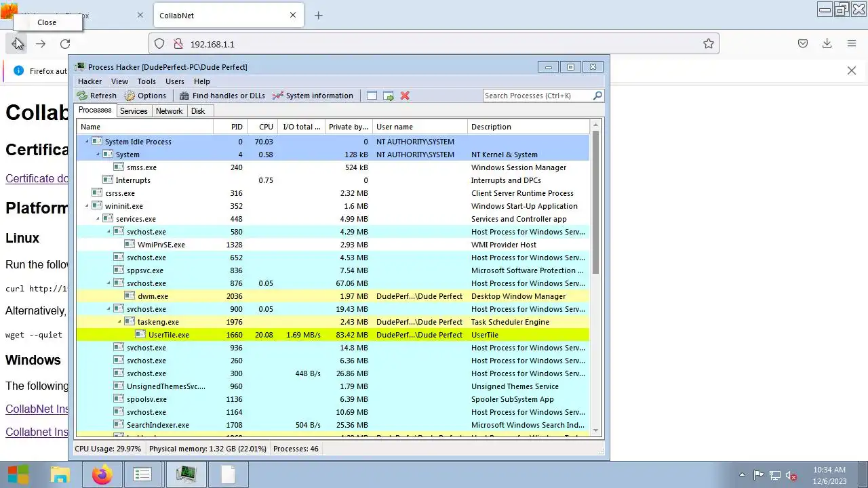Open Firefox downloads panel
The width and height of the screenshot is (868, 488).
point(827,44)
